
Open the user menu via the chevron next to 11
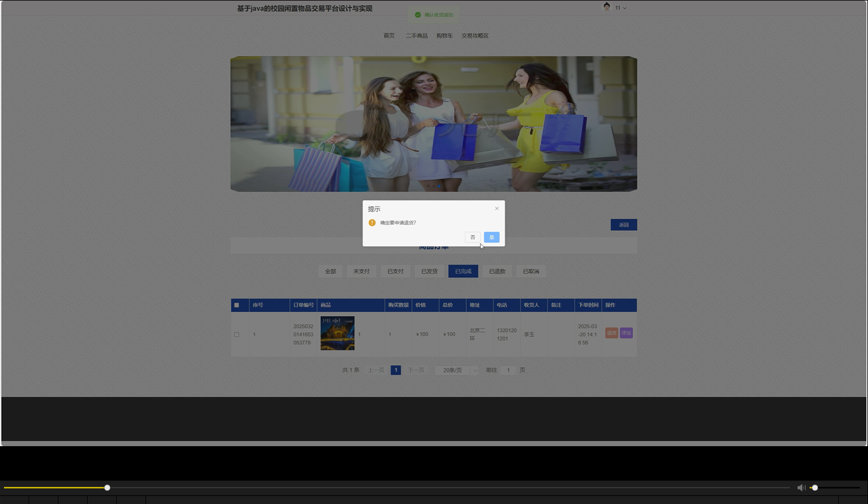click(x=624, y=7)
